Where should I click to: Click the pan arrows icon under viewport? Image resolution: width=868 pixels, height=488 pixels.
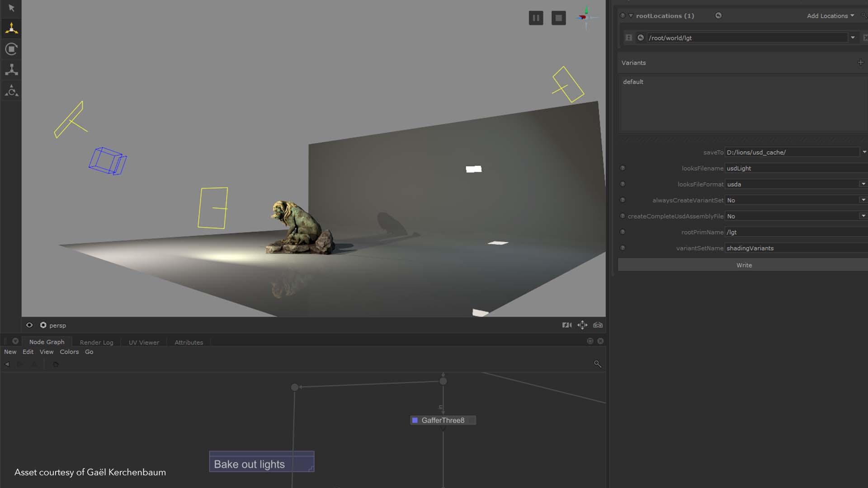[x=582, y=325]
